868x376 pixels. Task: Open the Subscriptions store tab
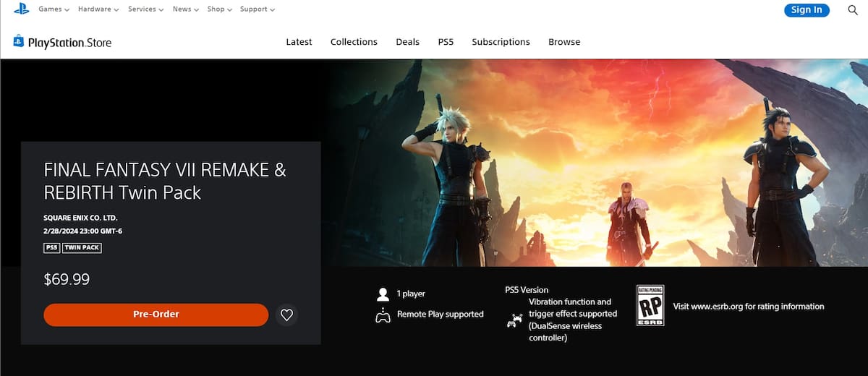click(x=501, y=42)
